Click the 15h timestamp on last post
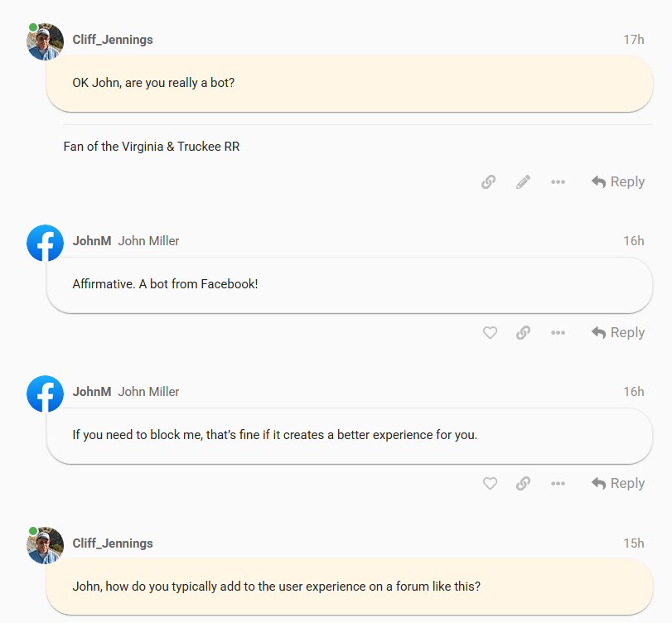The height and width of the screenshot is (623, 672). 634,543
